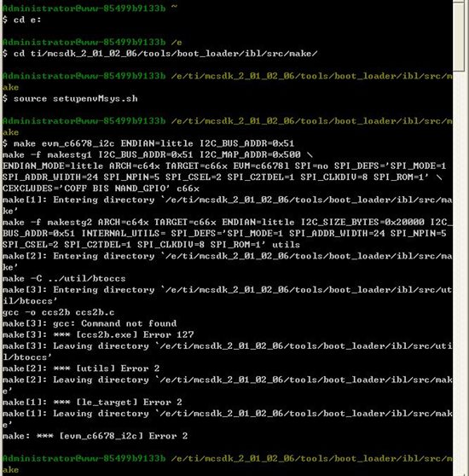Viewport: 469px width, 476px height.
Task: Click the '$ cd e:' command line
Action: tap(21, 20)
